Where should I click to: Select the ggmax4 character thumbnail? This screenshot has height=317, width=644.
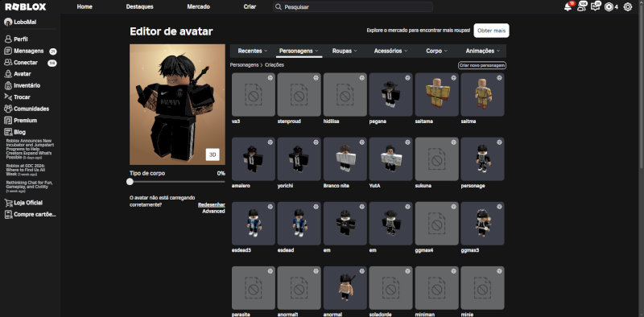point(436,224)
